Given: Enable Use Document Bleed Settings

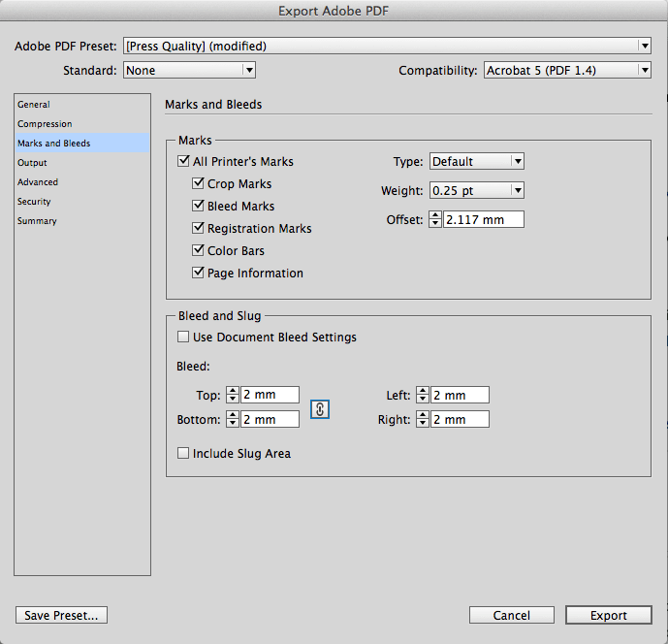Looking at the screenshot, I should tap(183, 337).
